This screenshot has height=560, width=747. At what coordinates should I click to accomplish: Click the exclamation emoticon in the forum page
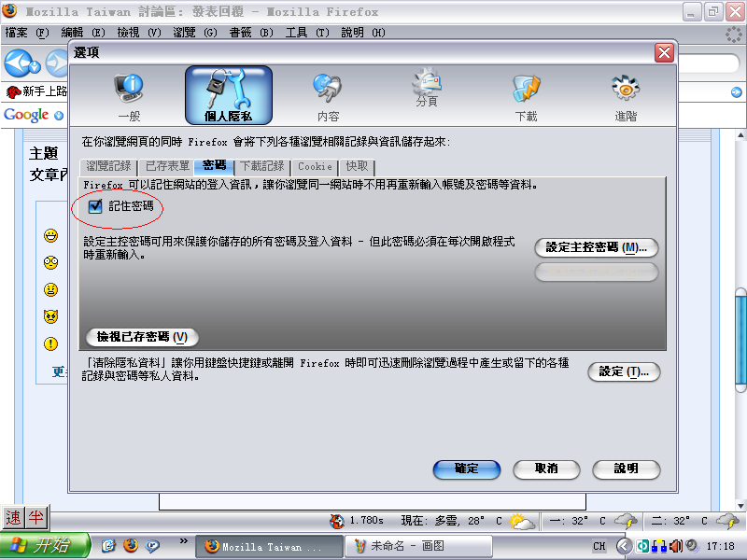(51, 343)
